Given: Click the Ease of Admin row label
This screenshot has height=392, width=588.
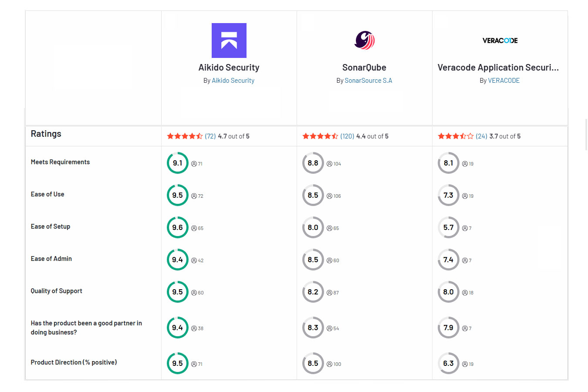Looking at the screenshot, I should coord(51,259).
